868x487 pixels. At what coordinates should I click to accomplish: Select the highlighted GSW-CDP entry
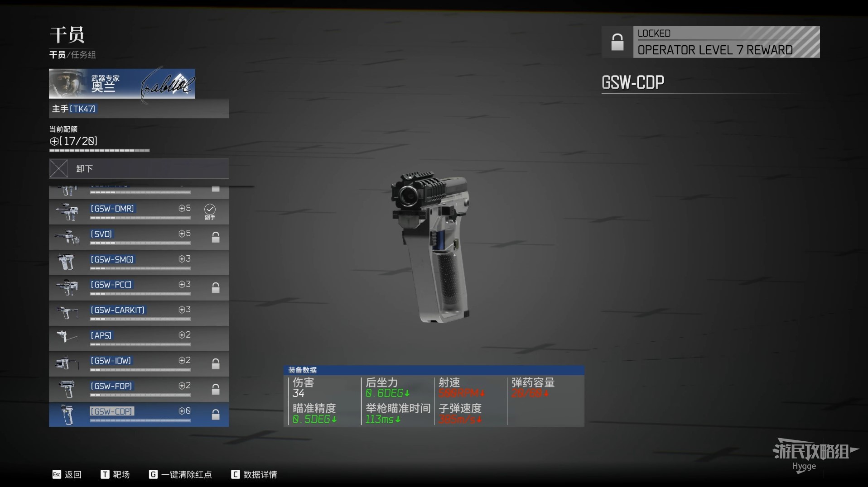139,415
